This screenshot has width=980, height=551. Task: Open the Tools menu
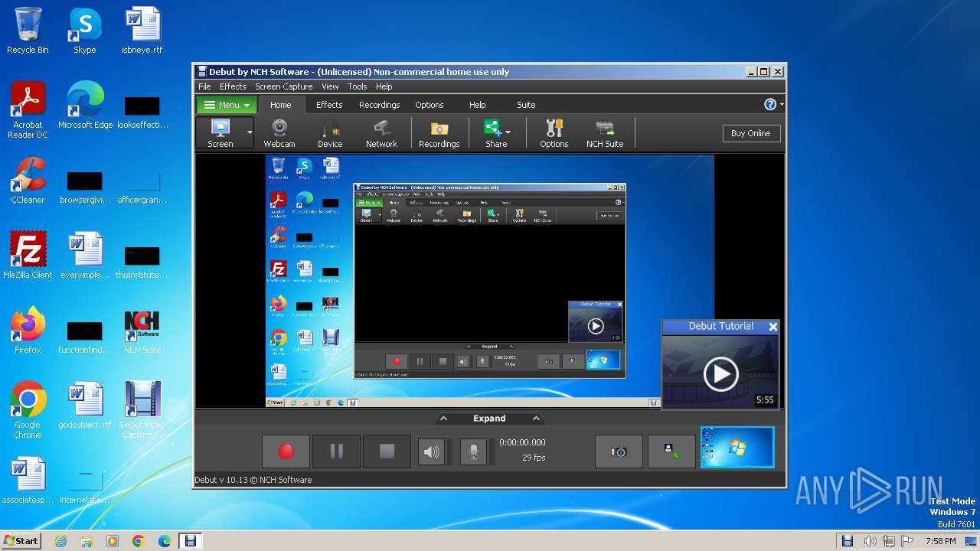pos(358,86)
